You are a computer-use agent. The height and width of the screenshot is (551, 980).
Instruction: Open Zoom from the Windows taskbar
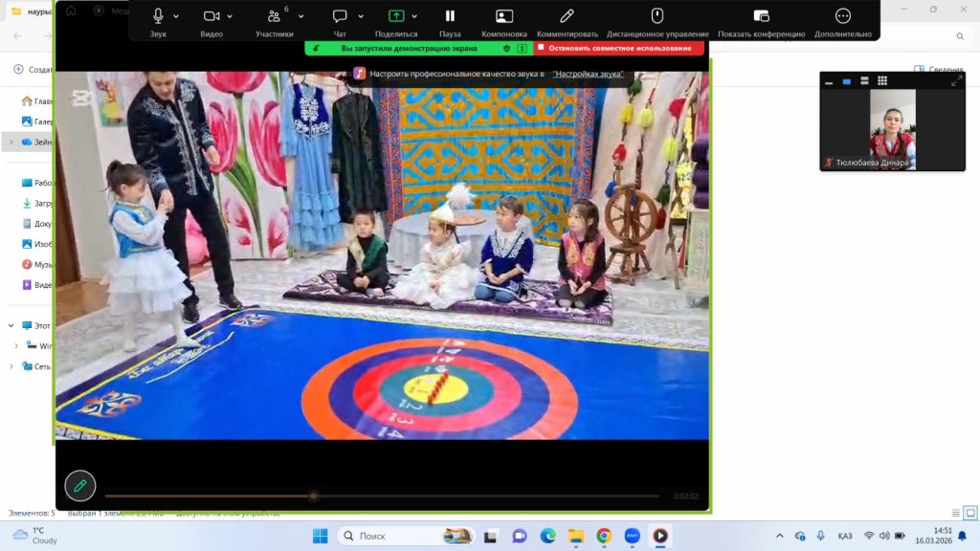[632, 536]
